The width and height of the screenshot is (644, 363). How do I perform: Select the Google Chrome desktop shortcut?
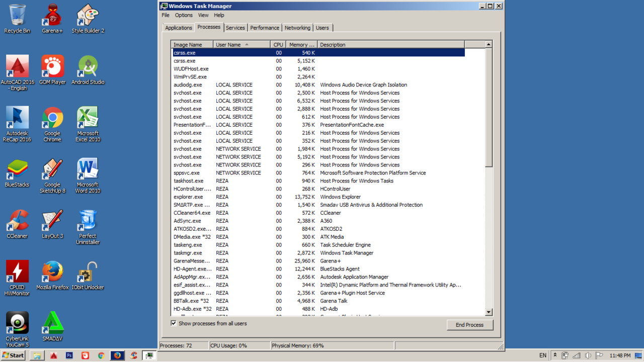pyautogui.click(x=52, y=124)
